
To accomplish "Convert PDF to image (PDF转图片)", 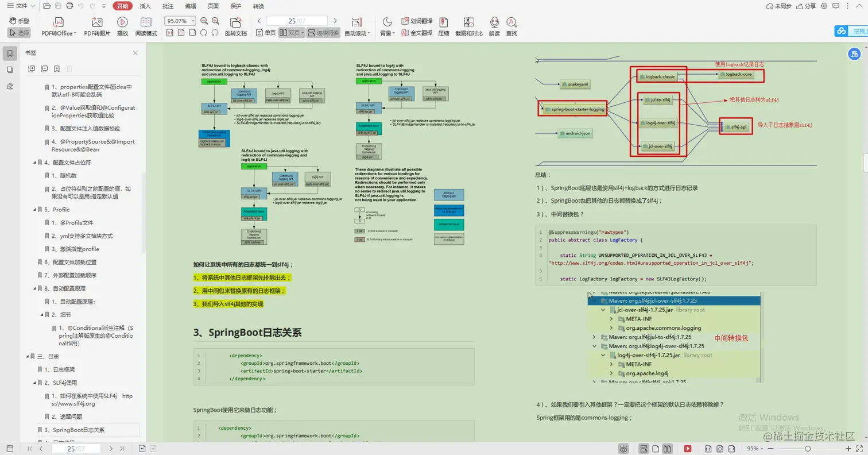I will (97, 27).
